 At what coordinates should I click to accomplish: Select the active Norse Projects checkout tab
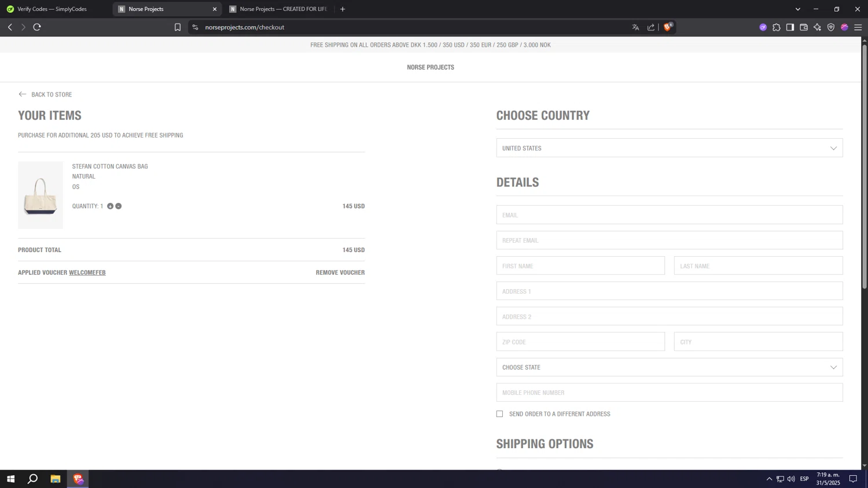(x=167, y=9)
